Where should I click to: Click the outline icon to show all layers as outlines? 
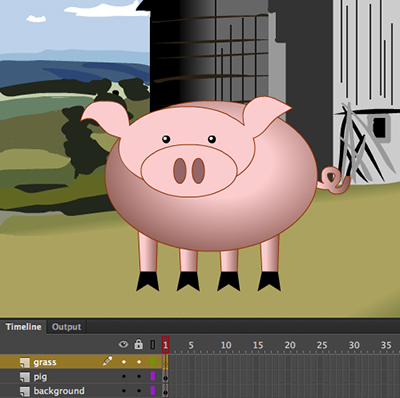[153, 344]
